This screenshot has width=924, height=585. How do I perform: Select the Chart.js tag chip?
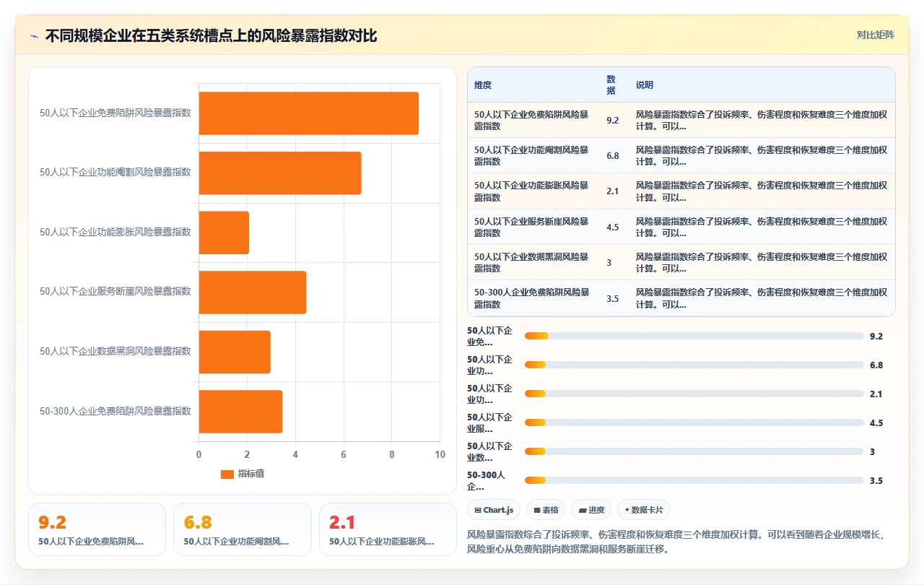(494, 510)
